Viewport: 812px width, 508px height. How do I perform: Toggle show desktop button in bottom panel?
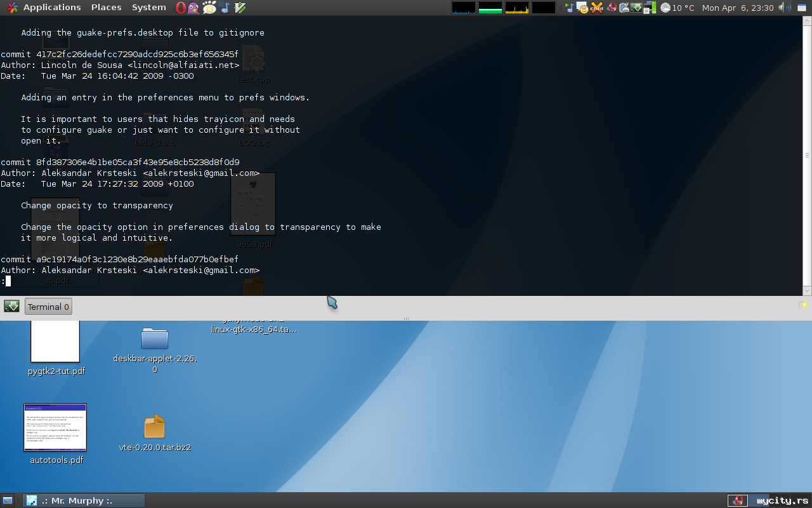(8, 500)
